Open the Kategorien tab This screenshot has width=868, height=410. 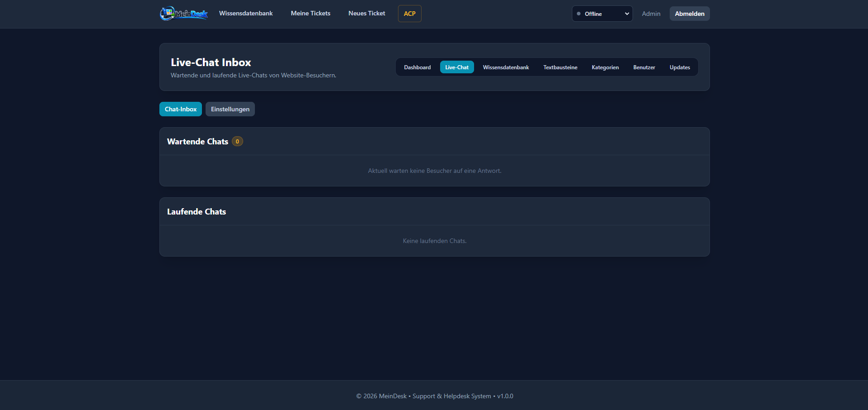pos(605,67)
